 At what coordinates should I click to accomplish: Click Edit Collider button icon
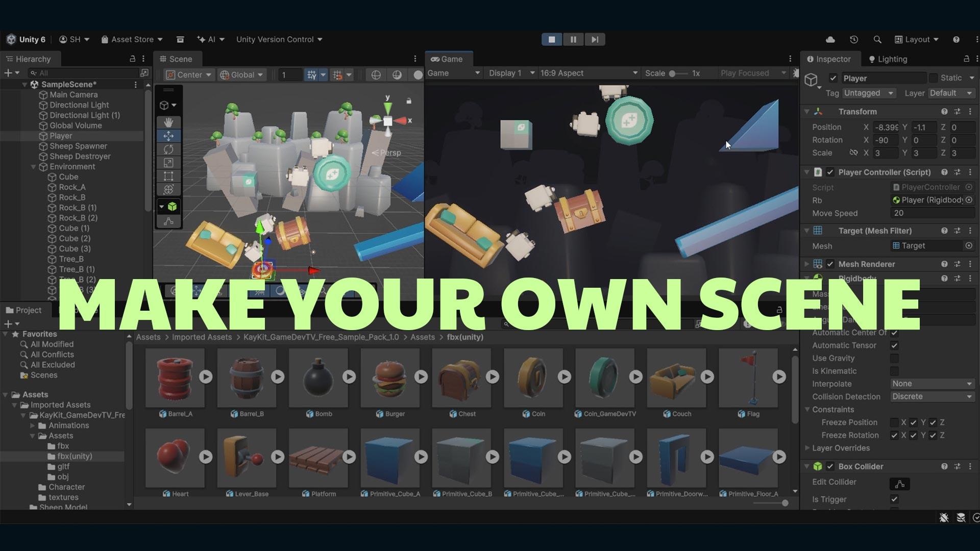click(899, 484)
